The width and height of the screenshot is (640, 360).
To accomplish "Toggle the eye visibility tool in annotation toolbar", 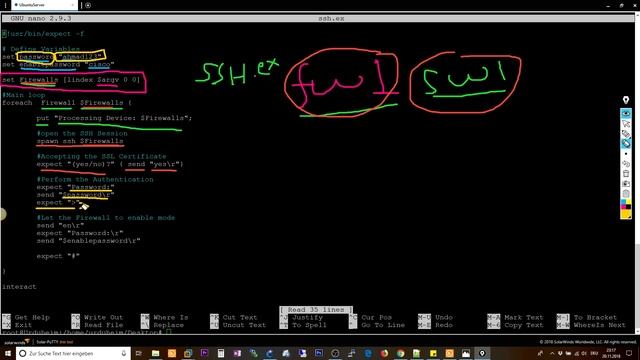I will click(x=626, y=113).
